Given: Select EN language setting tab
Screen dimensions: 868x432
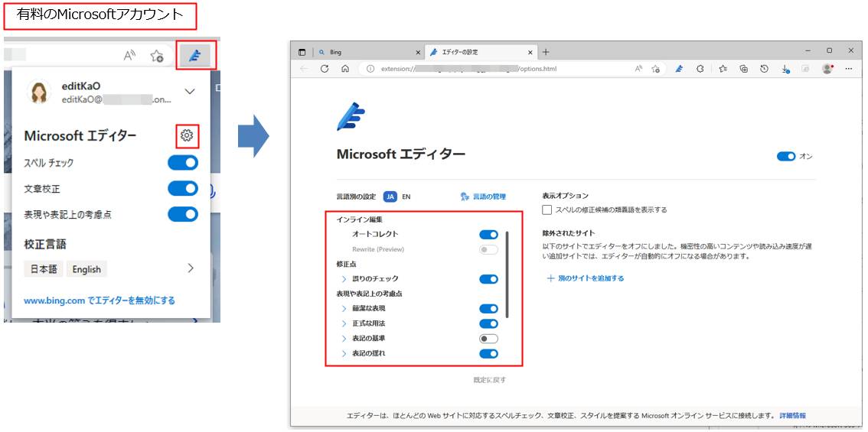Looking at the screenshot, I should click(406, 197).
